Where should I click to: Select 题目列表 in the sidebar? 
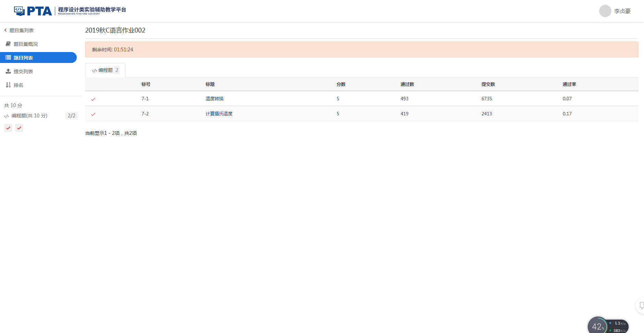point(38,57)
